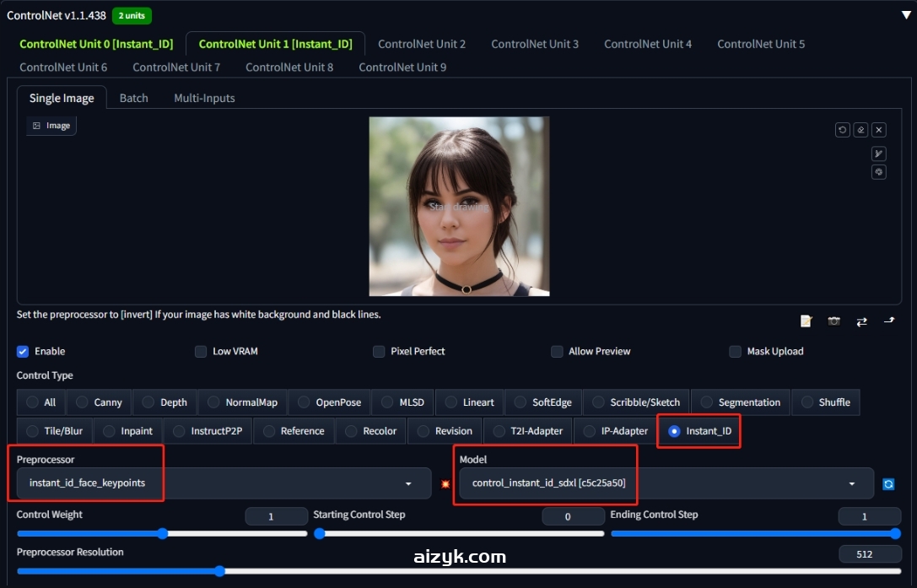Viewport: 917px width, 588px height.
Task: Click the notepad icon to open new canvas
Action: 806,321
